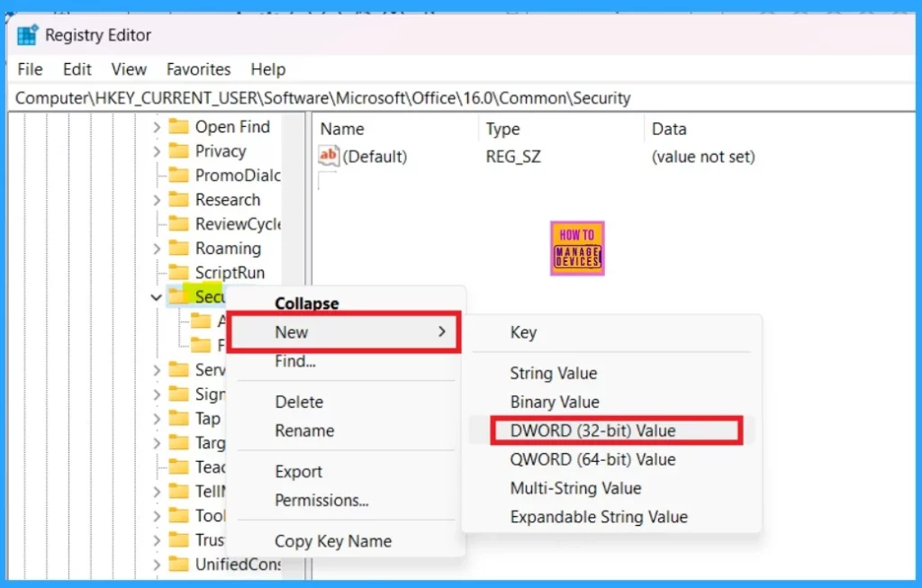The height and width of the screenshot is (588, 922).
Task: Select the Research tree item label
Action: click(228, 200)
